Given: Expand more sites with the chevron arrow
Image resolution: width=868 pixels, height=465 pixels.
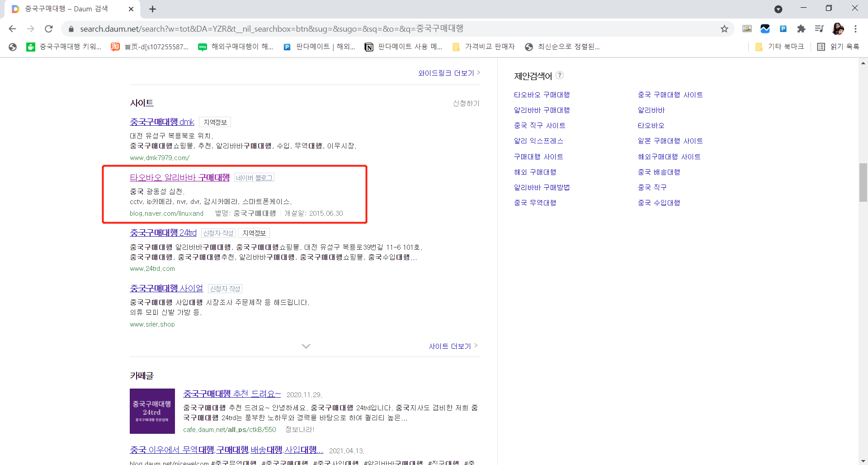Looking at the screenshot, I should tap(306, 346).
